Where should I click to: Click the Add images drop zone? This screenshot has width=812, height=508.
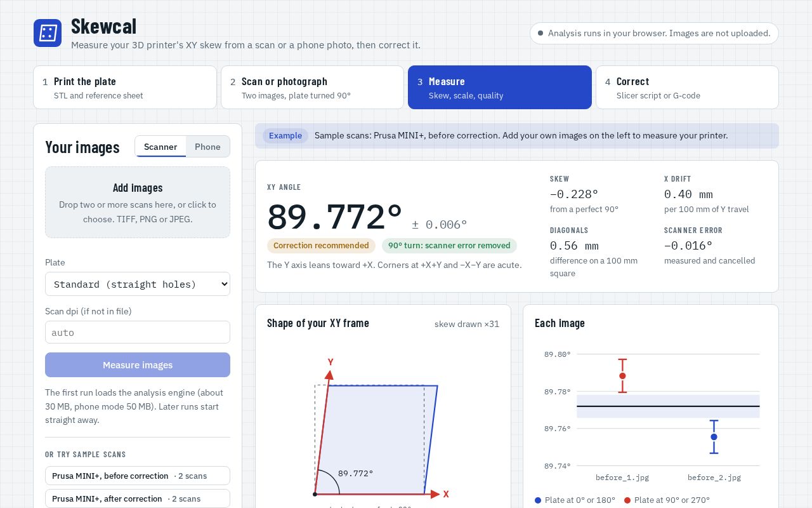pos(138,203)
